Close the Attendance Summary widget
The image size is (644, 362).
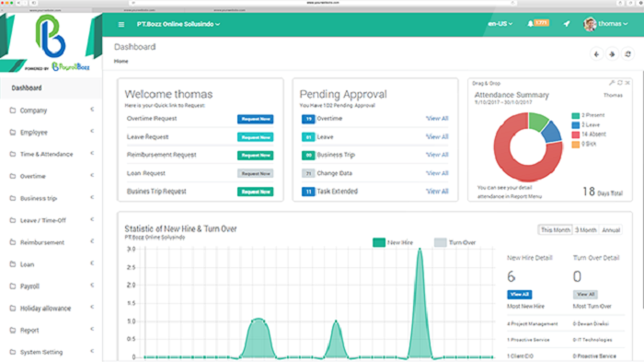coord(627,83)
